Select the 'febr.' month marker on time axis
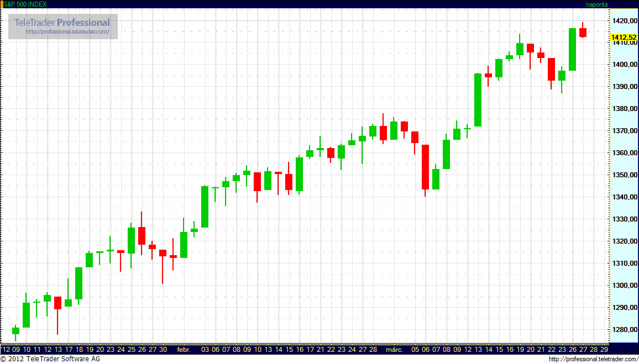 pos(184,350)
